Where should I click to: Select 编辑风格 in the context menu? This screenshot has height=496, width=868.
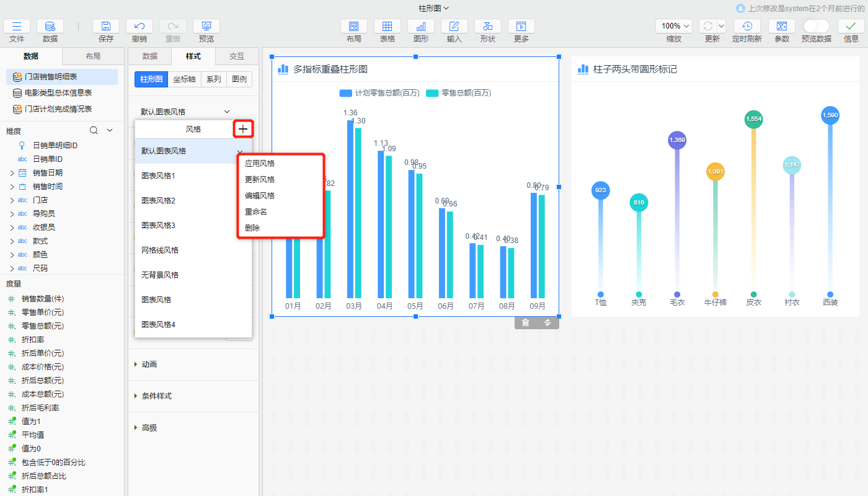pyautogui.click(x=260, y=195)
